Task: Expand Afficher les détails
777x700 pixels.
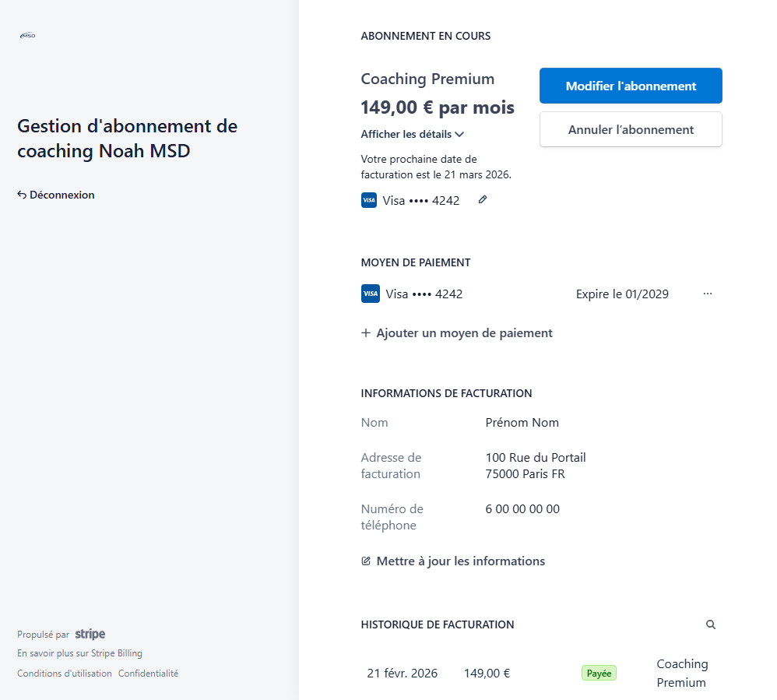Action: click(x=406, y=134)
